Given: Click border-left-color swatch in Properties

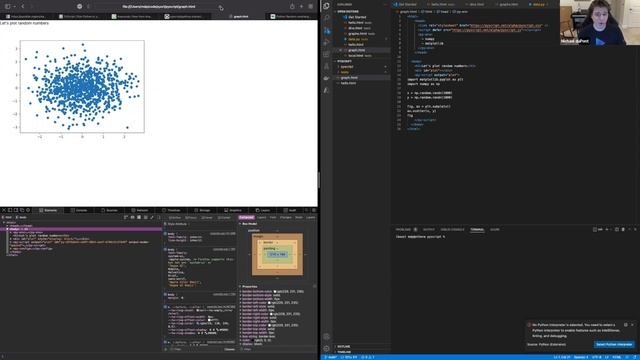Looking at the screenshot, I should tap(269, 303).
